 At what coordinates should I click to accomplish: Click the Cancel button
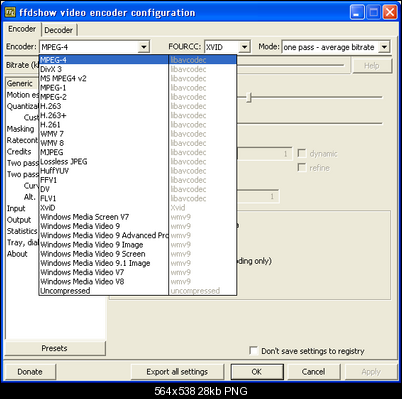313,372
